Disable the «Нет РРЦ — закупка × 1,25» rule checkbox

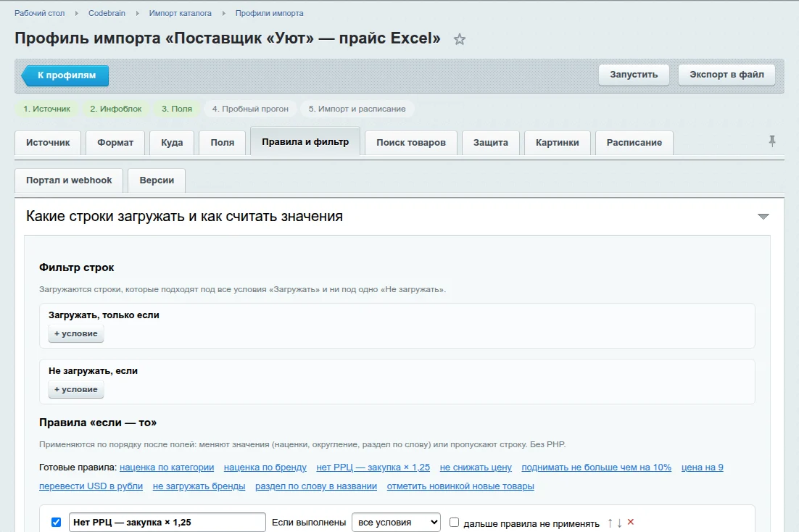click(x=56, y=523)
